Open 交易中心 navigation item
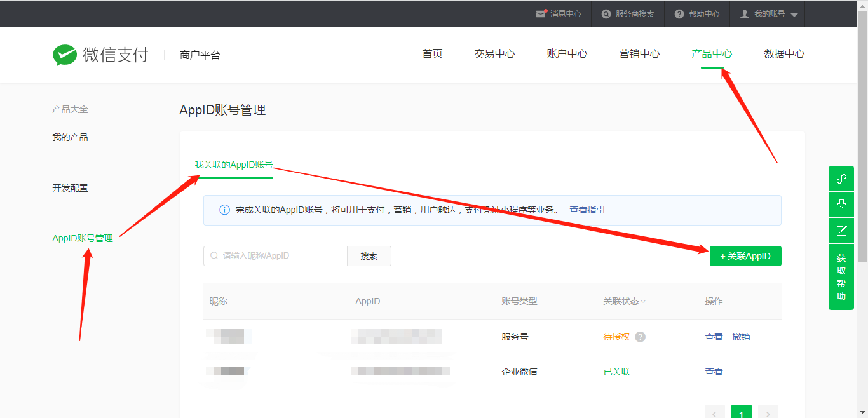 494,54
